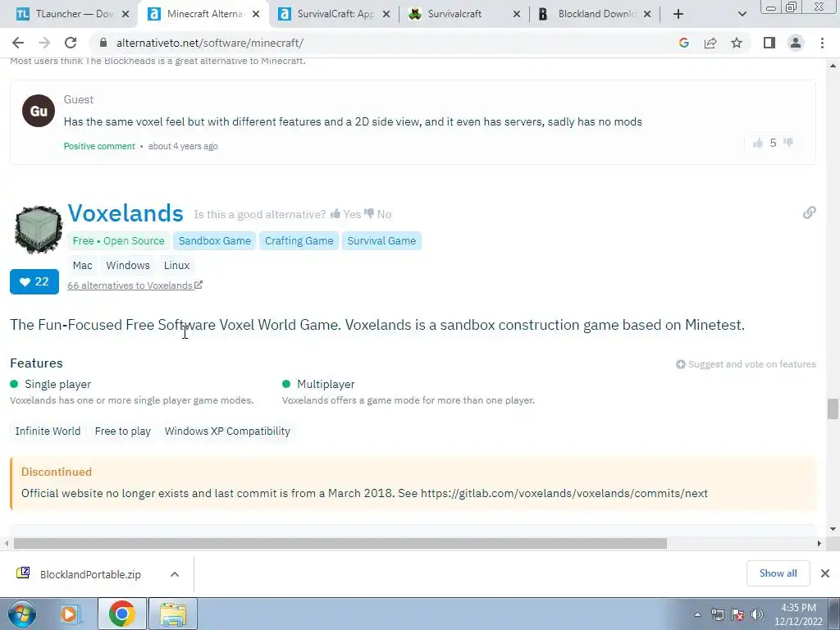Click the Windows XP Compatibility tag

[x=227, y=431]
